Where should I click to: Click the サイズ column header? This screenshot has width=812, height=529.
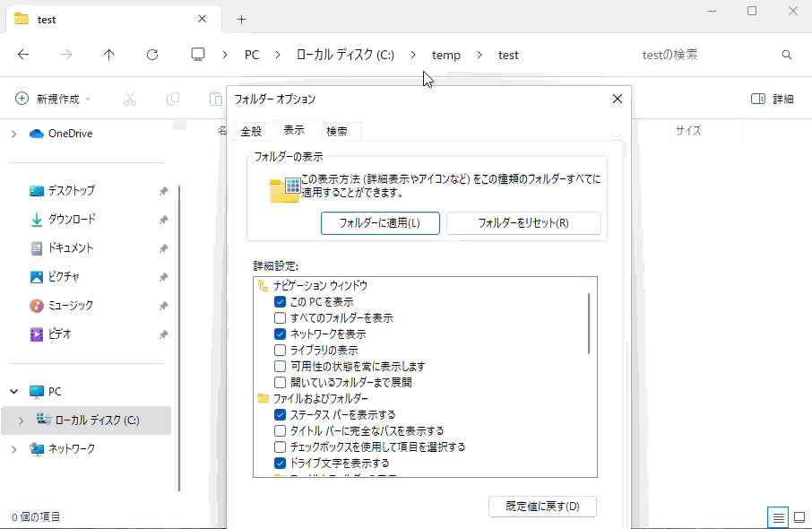pyautogui.click(x=688, y=131)
